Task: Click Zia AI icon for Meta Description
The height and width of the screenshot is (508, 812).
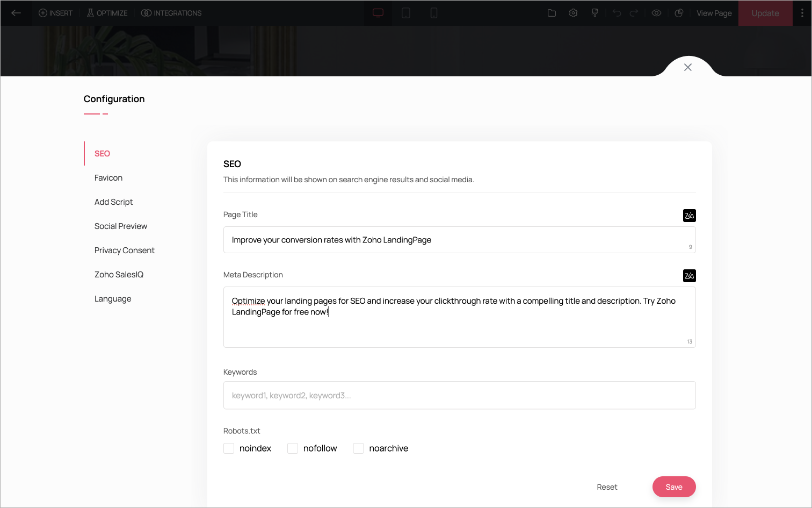Action: pyautogui.click(x=690, y=276)
